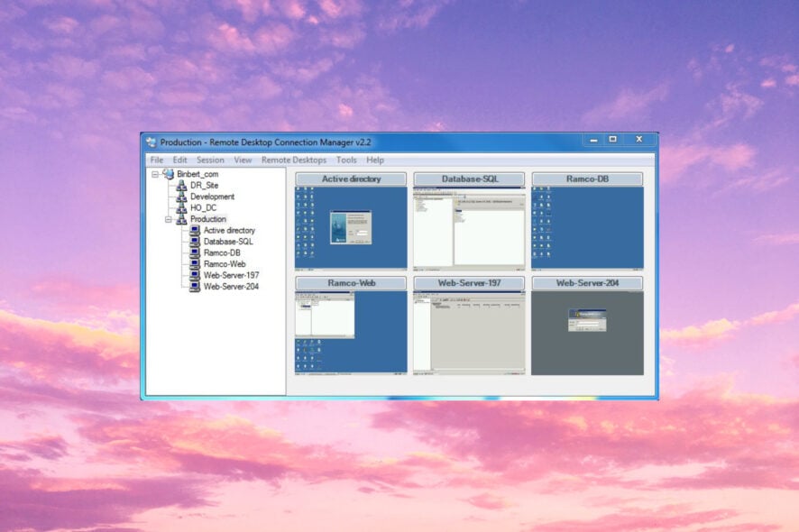Image resolution: width=799 pixels, height=532 pixels.
Task: Click the Ramco-DB thumbnail header
Action: 588,179
